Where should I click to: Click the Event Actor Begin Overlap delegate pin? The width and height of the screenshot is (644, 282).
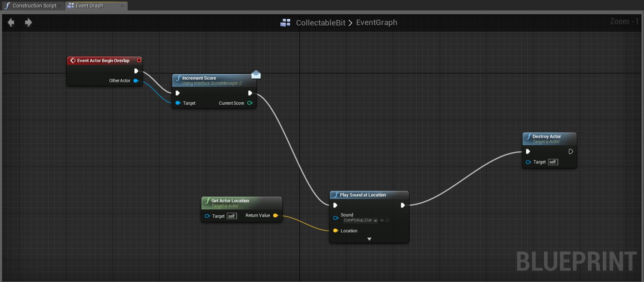tap(139, 60)
